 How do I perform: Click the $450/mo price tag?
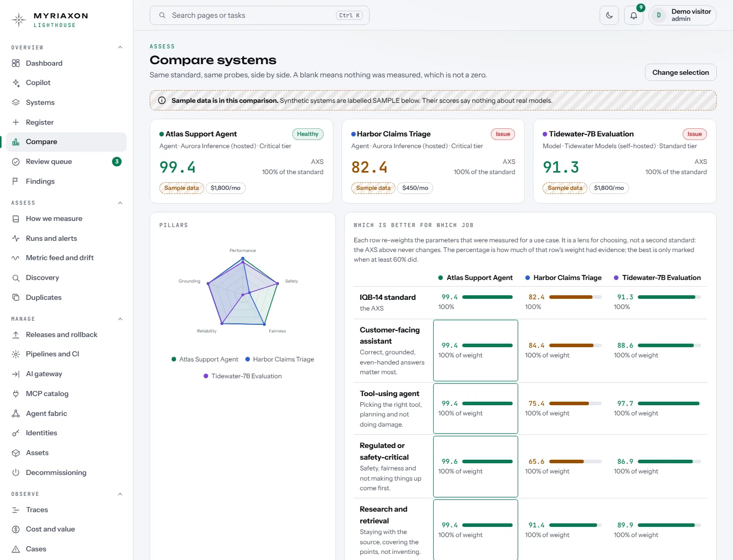coord(415,188)
